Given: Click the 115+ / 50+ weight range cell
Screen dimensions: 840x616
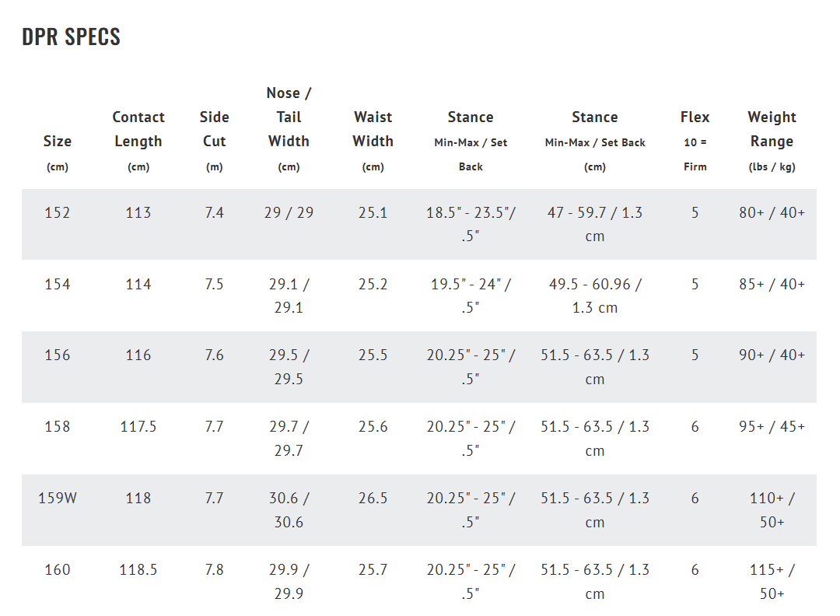Looking at the screenshot, I should [772, 581].
